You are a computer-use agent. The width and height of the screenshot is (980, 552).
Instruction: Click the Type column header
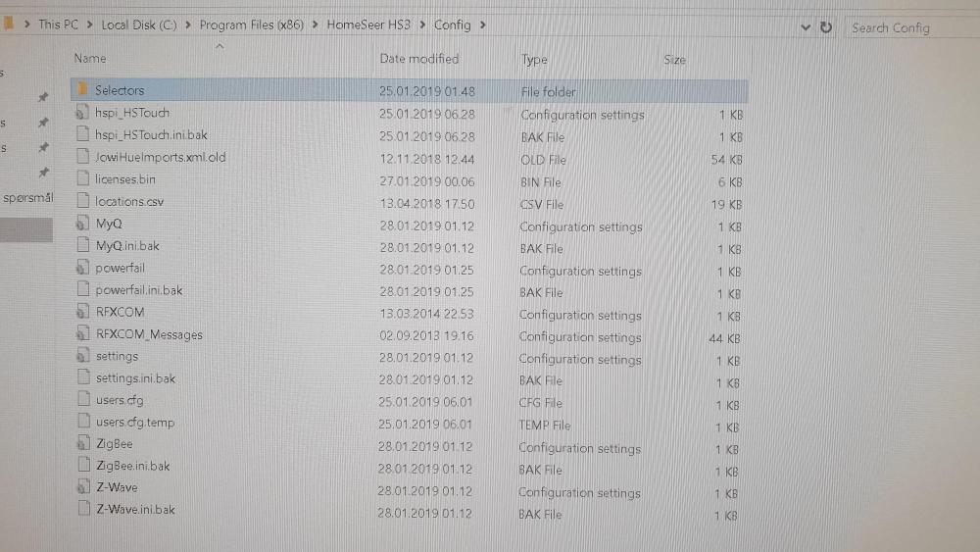click(x=534, y=60)
